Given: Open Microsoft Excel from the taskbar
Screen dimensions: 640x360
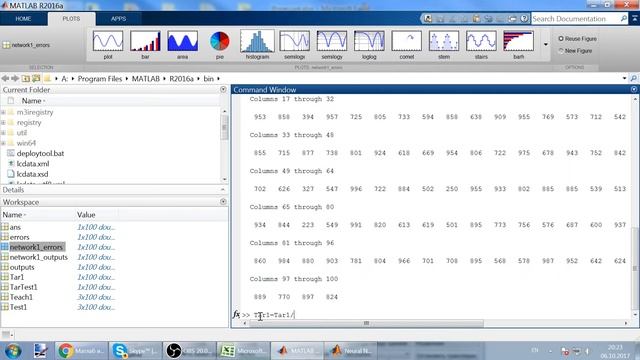Looking at the screenshot, I should [243, 351].
